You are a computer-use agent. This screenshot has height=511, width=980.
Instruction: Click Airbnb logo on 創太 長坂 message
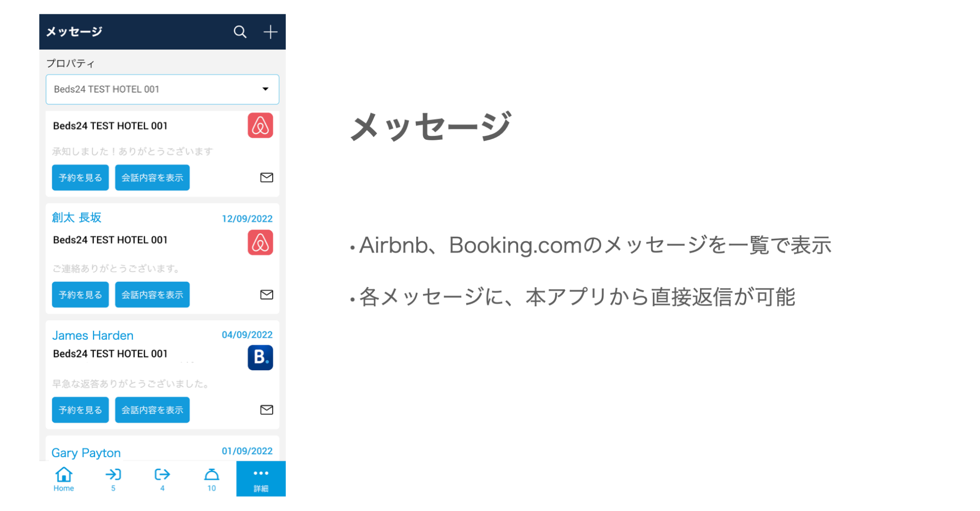pos(260,242)
